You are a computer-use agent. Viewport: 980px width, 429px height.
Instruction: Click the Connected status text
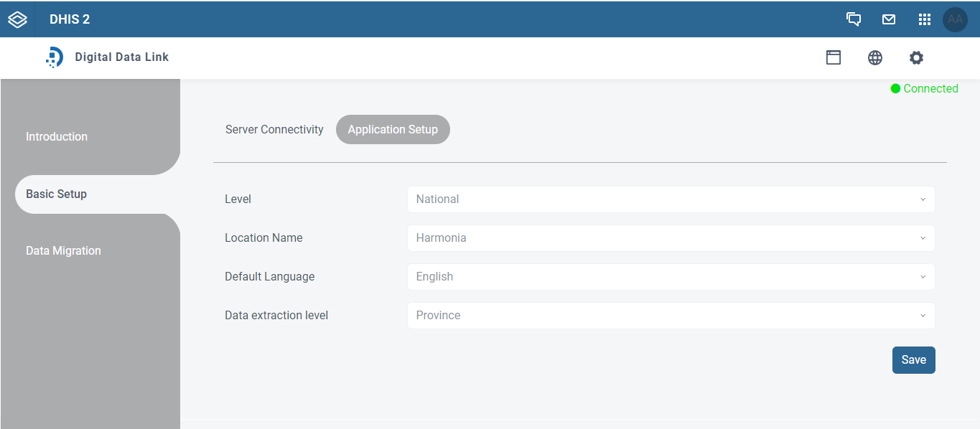point(930,89)
